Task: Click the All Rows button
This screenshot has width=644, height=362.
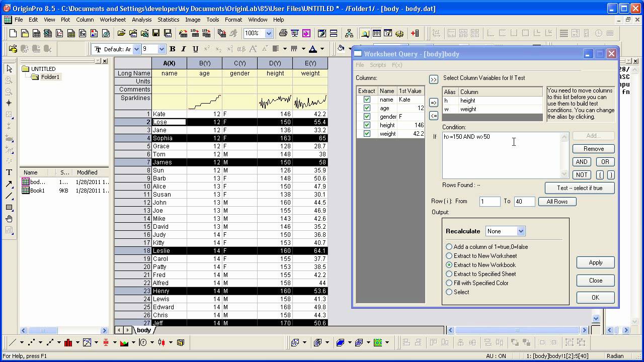Action: coord(557,202)
